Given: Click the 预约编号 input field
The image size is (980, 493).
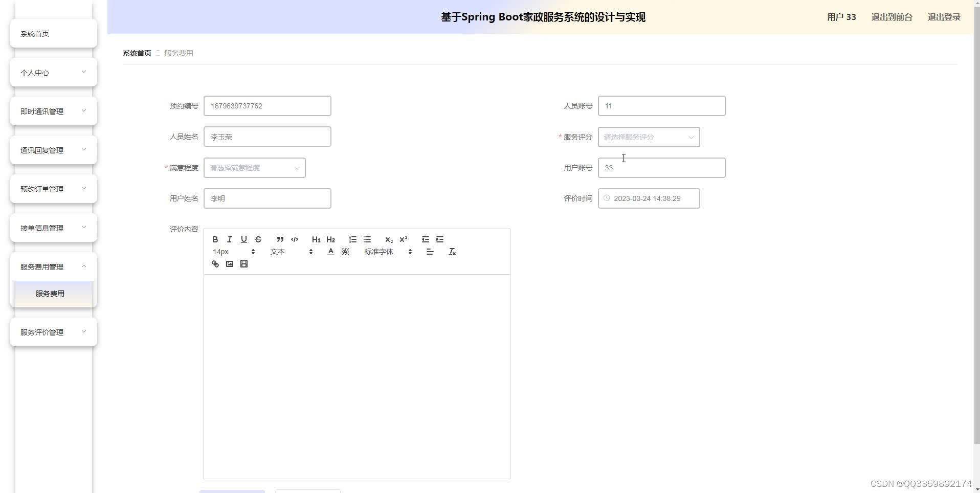Looking at the screenshot, I should [x=267, y=106].
